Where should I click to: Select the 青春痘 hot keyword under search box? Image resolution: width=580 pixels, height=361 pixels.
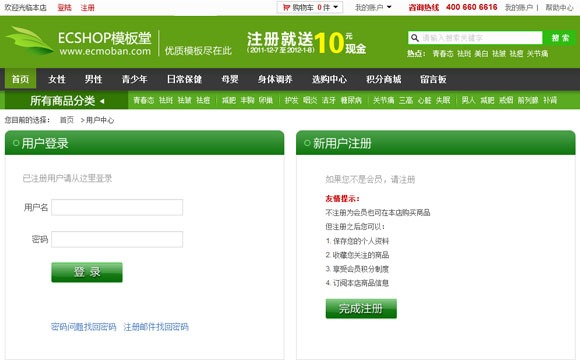[443, 54]
